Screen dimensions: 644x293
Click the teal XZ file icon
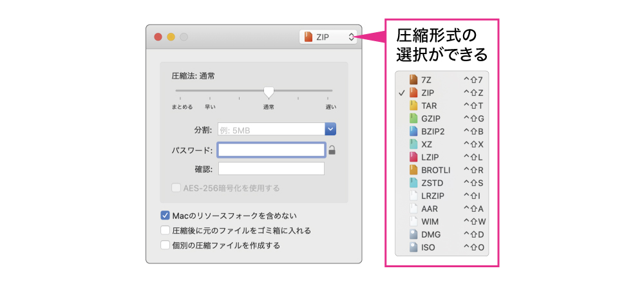(x=413, y=144)
